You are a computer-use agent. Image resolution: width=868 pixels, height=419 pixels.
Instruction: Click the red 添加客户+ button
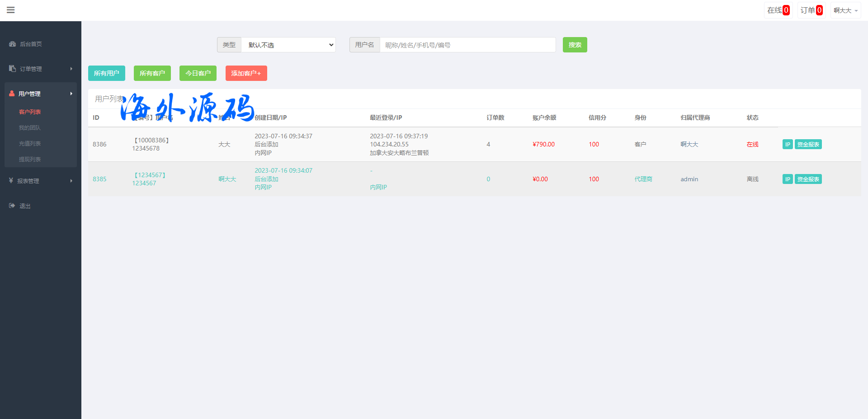[246, 73]
